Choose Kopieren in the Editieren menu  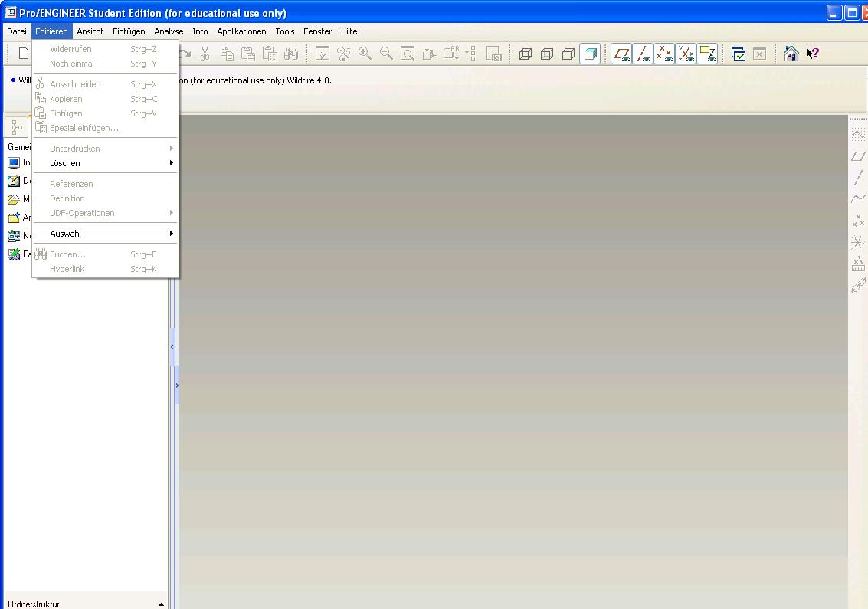click(x=105, y=99)
